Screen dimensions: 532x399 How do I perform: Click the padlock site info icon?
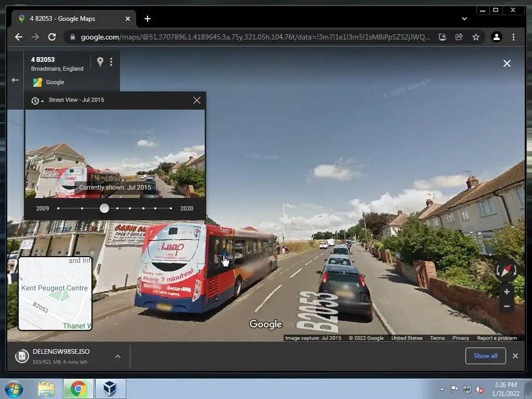coord(72,37)
